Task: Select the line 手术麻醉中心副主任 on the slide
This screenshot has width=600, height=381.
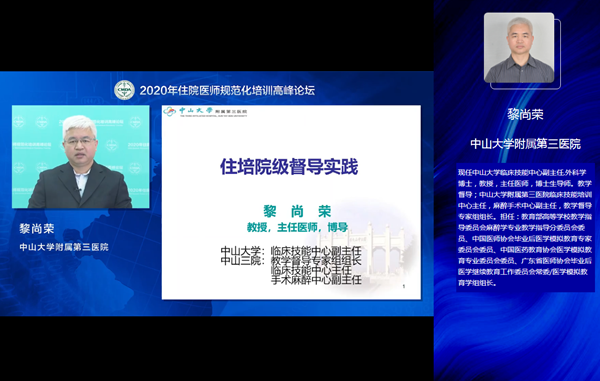Action: pos(316,280)
